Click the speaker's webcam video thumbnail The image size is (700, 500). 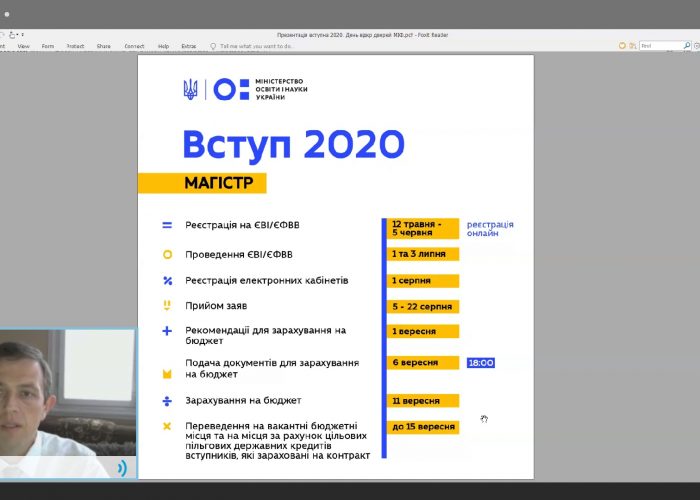(68, 404)
